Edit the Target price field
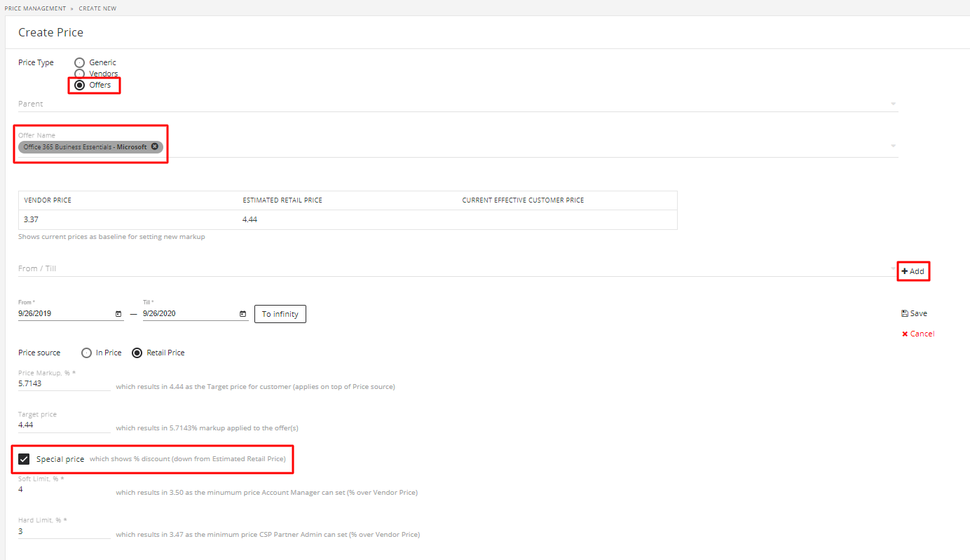Viewport: 970px width, 560px height. tap(64, 425)
